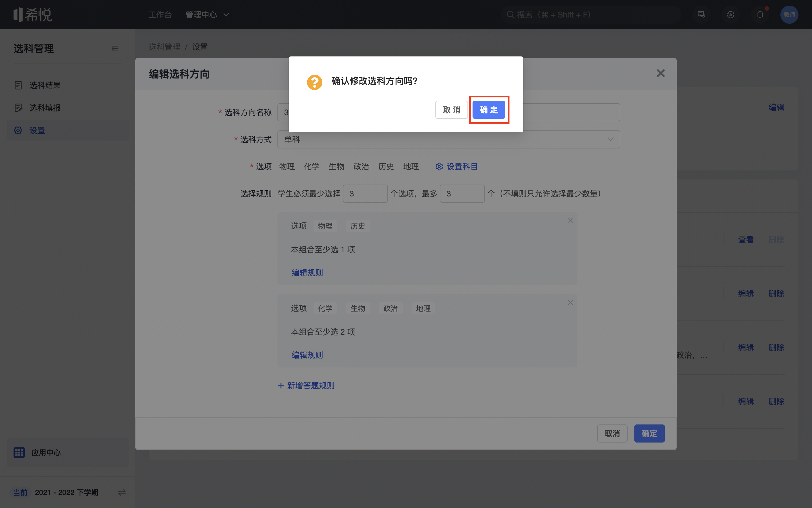Click the circled A icon in the top bar
This screenshot has width=812, height=508.
click(731, 15)
